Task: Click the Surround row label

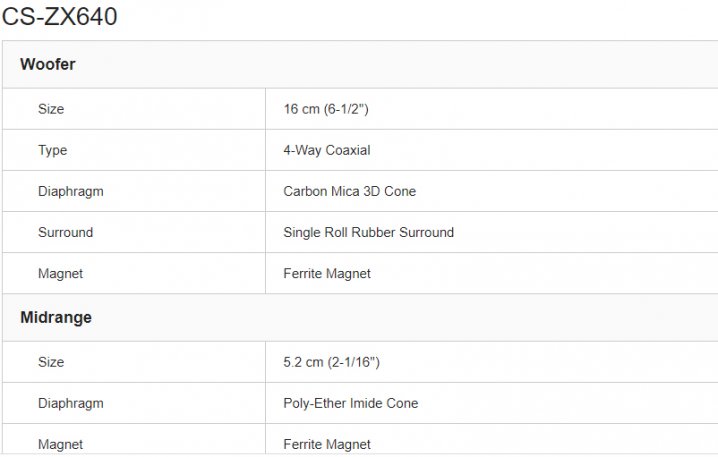Action: pos(65,232)
